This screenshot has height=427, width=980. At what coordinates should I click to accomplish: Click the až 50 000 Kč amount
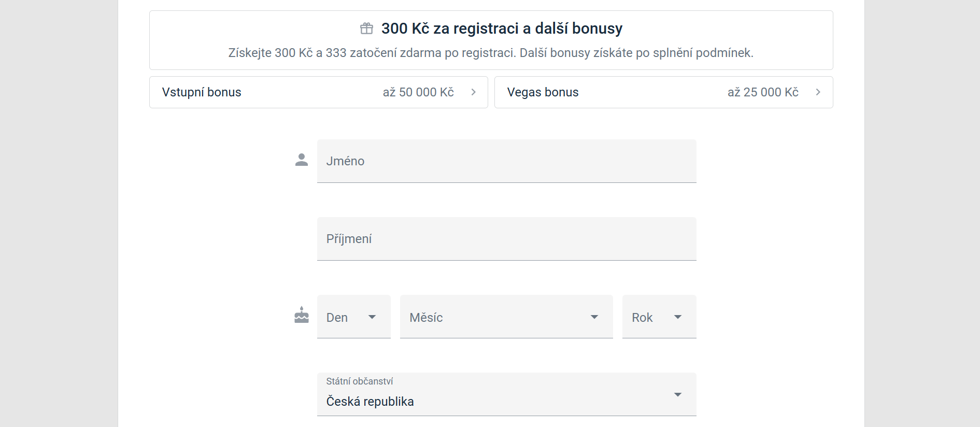pos(418,92)
